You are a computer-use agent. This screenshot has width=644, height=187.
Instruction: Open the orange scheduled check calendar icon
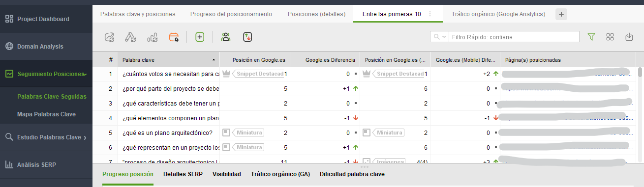174,37
